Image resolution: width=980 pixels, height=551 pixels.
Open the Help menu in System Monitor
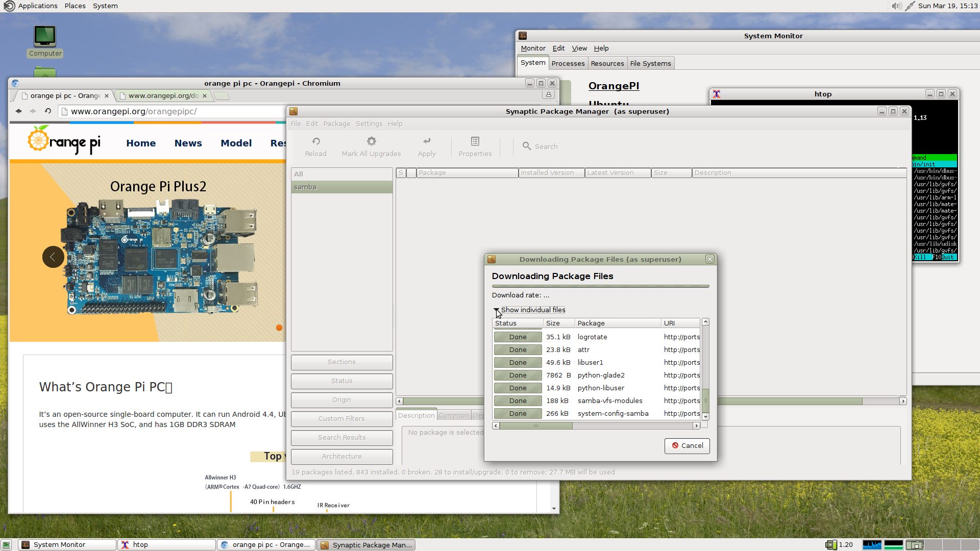coord(601,48)
